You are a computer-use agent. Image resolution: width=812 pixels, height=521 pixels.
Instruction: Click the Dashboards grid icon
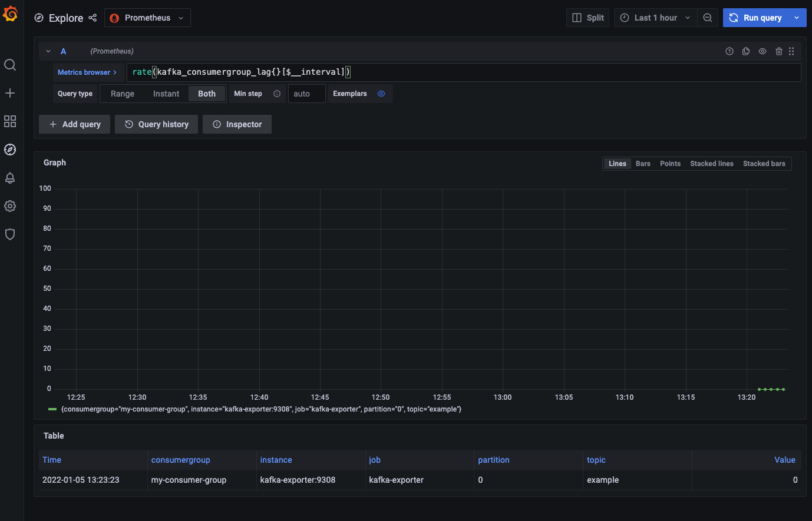point(10,121)
